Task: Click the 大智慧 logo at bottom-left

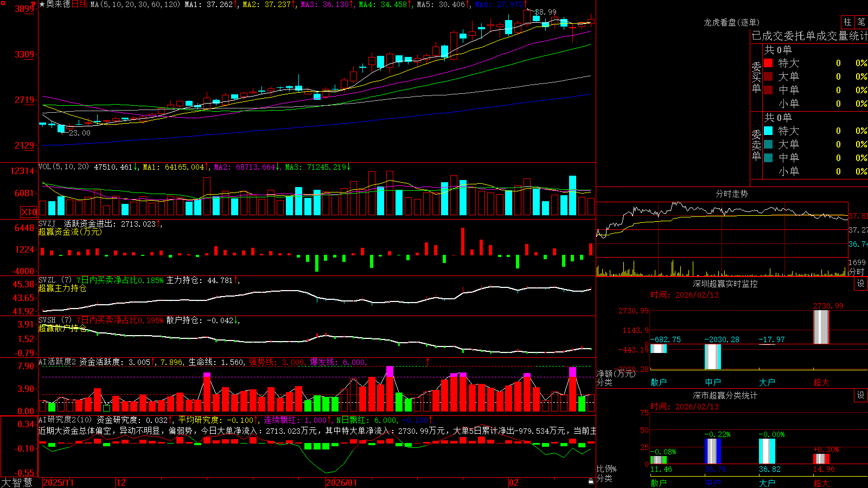Action: click(x=17, y=482)
